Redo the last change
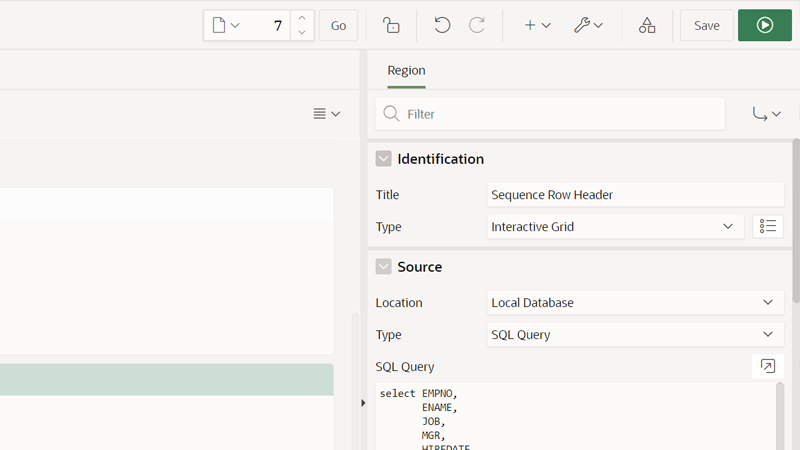The image size is (800, 450). point(477,25)
